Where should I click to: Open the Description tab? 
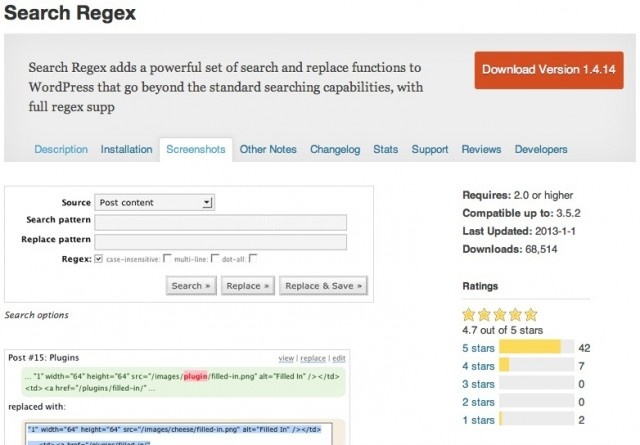(61, 149)
